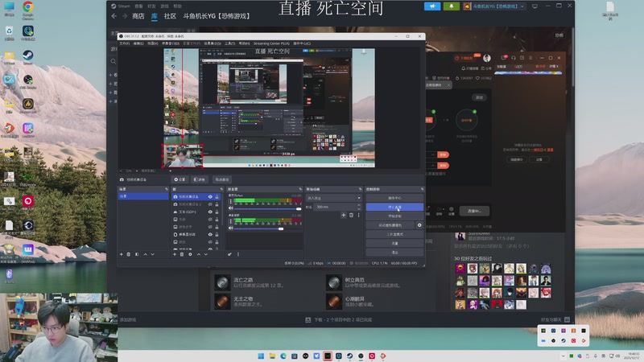
Task: Click 开始录制 start recording button
Action: 394,216
